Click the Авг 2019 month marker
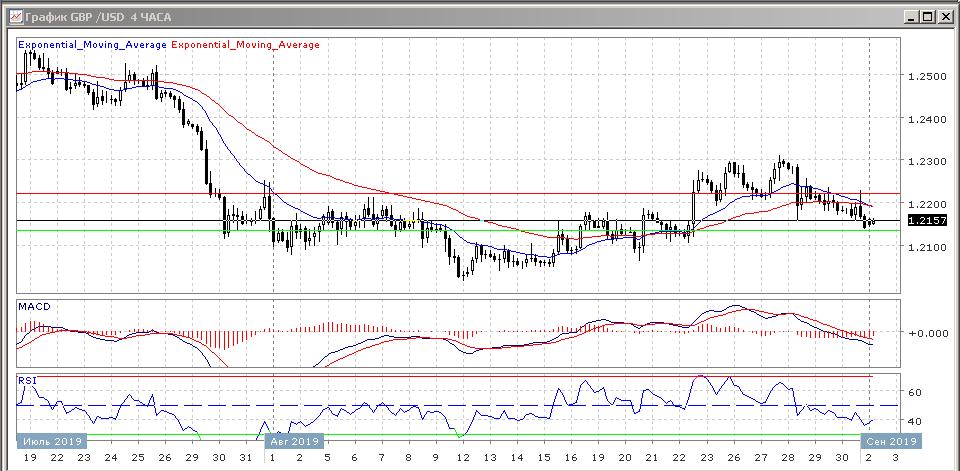This screenshot has width=960, height=471. [293, 441]
